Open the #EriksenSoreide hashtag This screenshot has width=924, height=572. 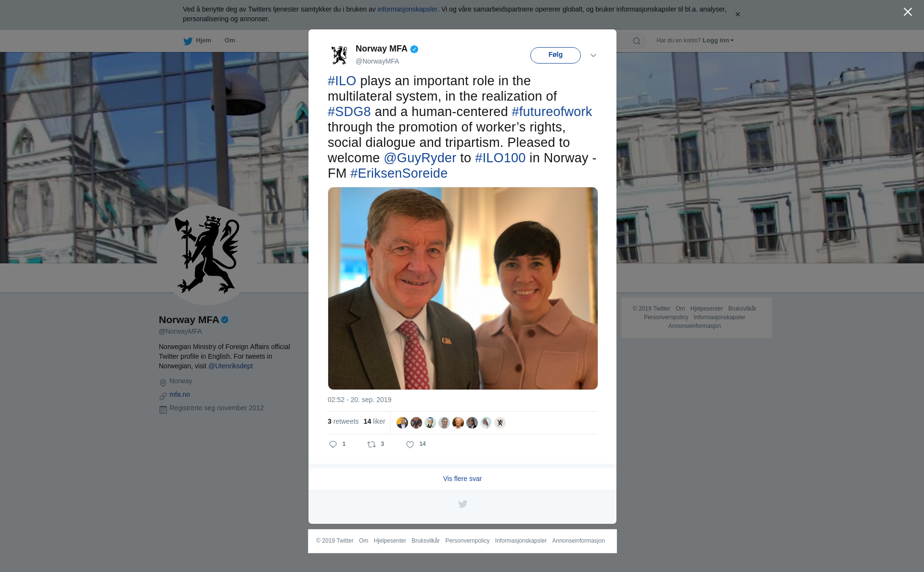398,173
